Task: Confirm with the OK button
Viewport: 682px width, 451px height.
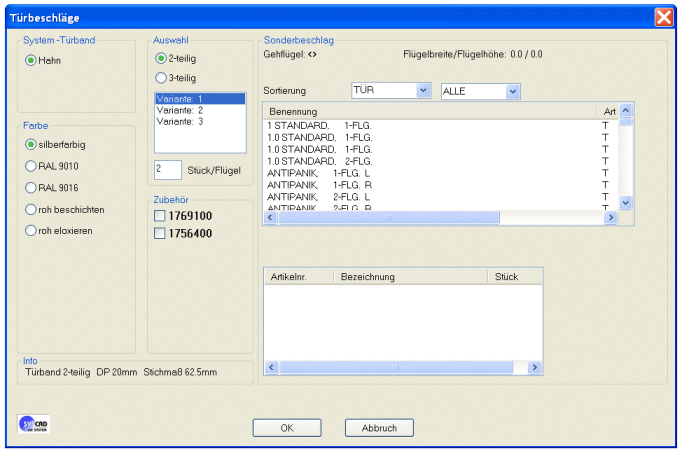Action: click(x=286, y=428)
